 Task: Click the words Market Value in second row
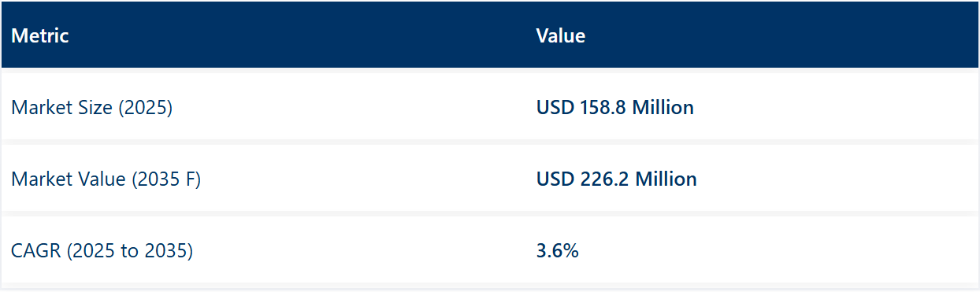pos(69,179)
